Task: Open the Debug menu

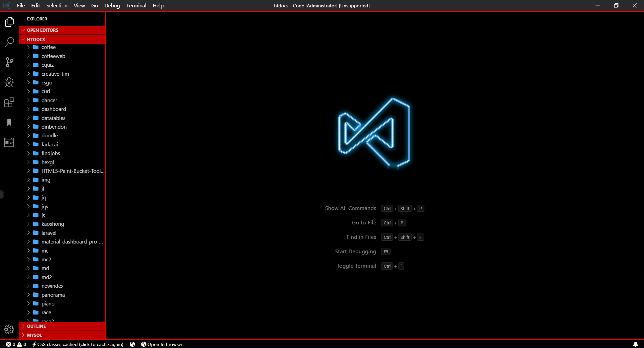Action: (x=112, y=6)
